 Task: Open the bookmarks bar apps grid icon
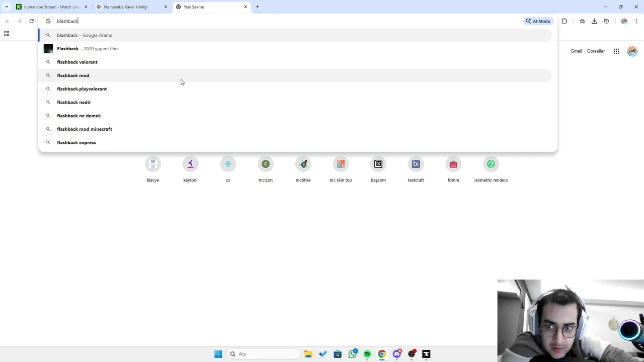pos(7,34)
